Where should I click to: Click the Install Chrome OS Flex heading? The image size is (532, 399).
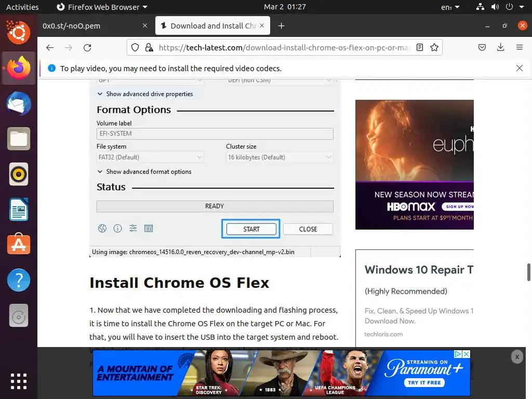(x=179, y=283)
